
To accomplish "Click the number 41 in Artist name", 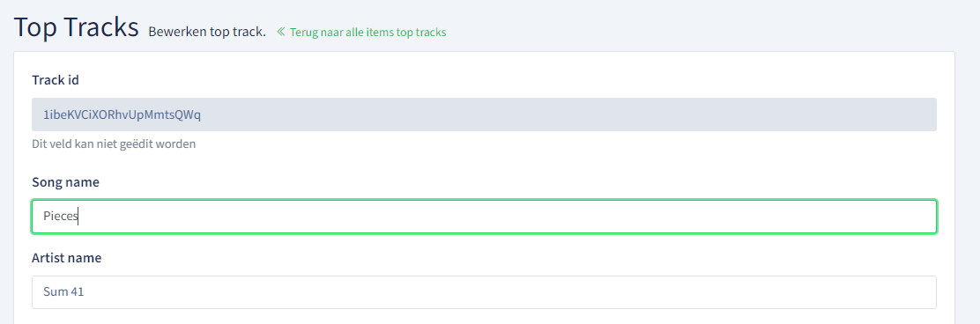I will click(x=78, y=291).
